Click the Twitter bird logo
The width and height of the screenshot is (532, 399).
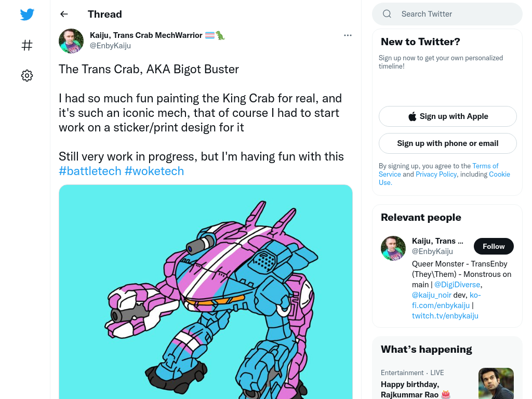coord(27,15)
